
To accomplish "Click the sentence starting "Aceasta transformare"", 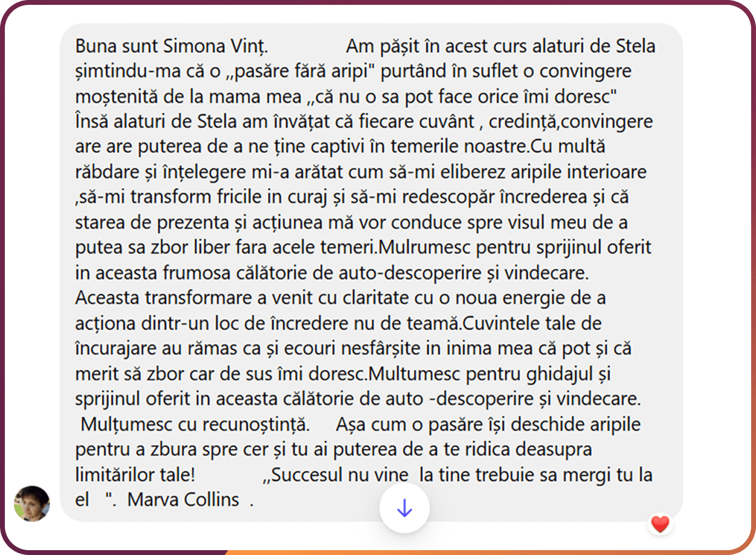I will tap(341, 298).
